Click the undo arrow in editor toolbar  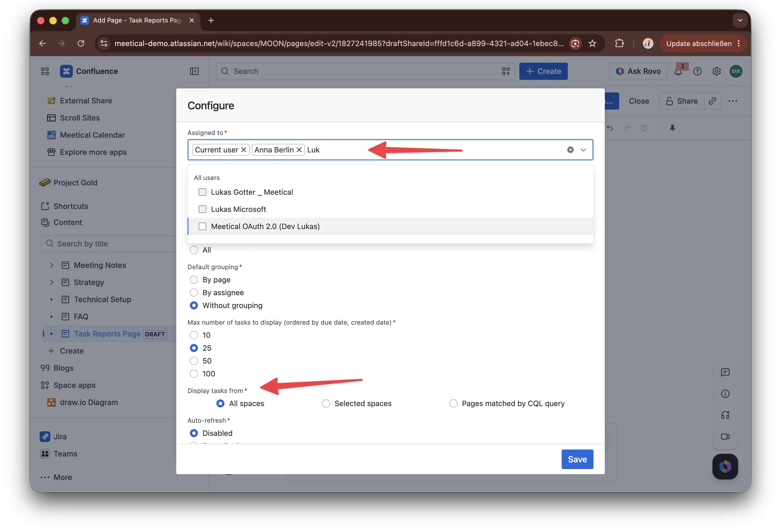(610, 128)
